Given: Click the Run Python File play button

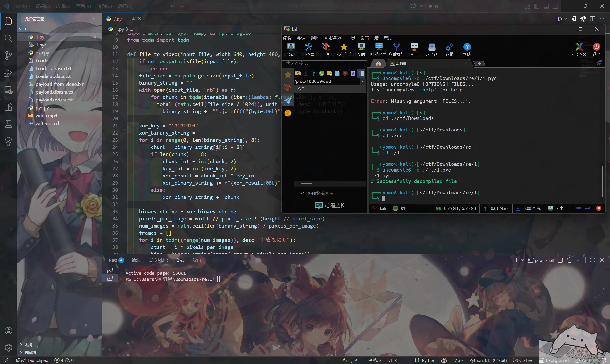Looking at the screenshot, I should click(560, 19).
